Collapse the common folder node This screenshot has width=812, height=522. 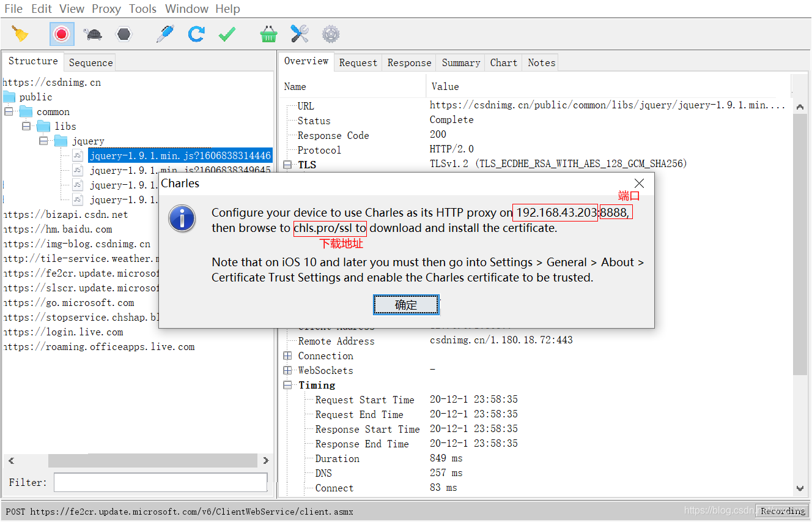coord(9,112)
